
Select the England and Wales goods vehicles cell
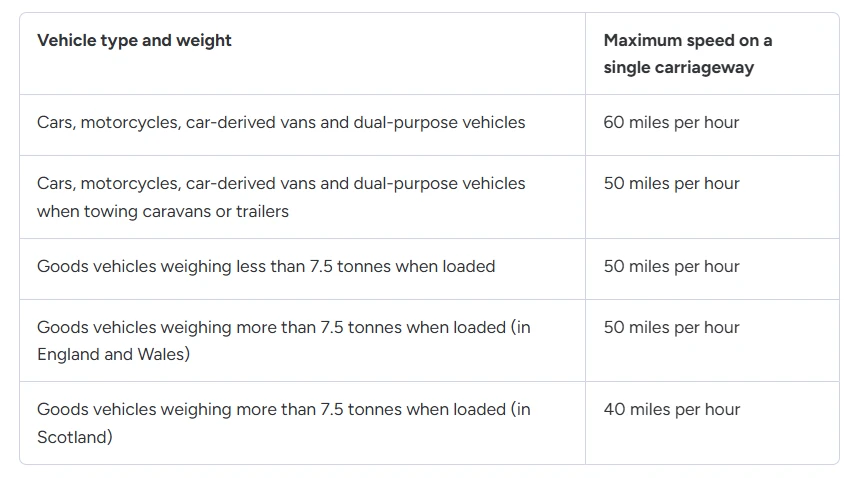click(283, 340)
